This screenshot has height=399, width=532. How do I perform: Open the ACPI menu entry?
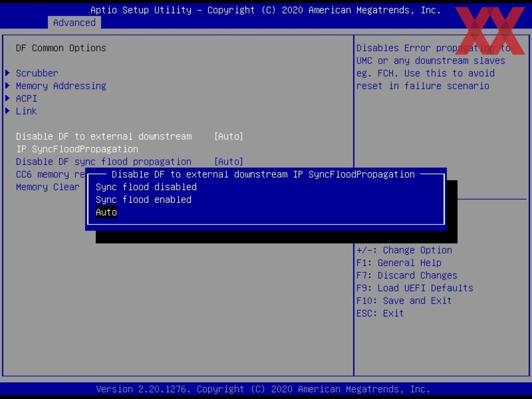tap(26, 99)
